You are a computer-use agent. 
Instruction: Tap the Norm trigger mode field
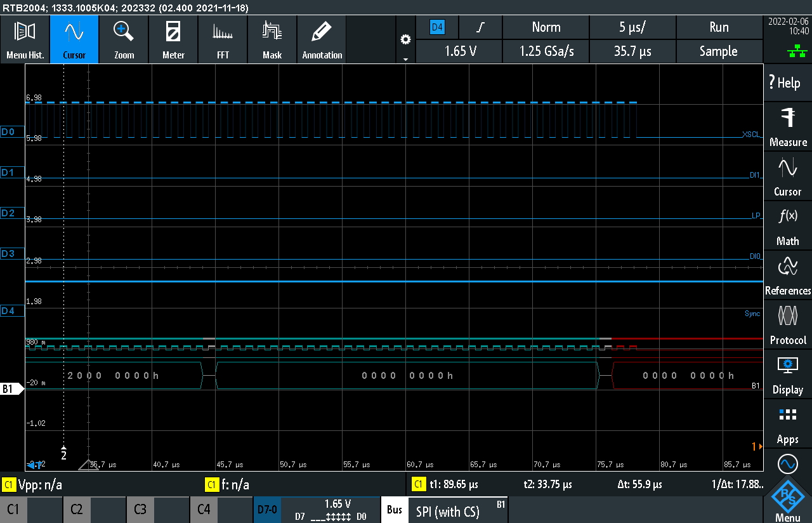[x=546, y=27]
